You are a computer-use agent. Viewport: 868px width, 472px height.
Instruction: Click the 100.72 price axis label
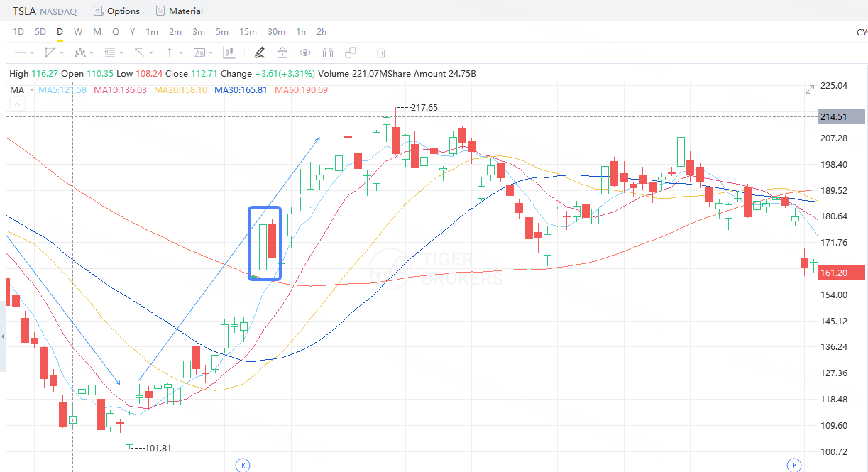click(x=834, y=451)
